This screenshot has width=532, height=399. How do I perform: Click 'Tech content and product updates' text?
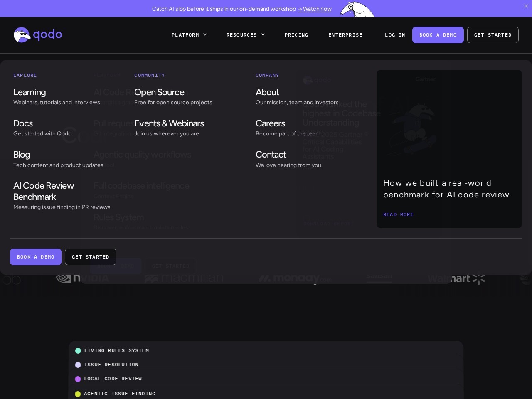click(x=58, y=165)
